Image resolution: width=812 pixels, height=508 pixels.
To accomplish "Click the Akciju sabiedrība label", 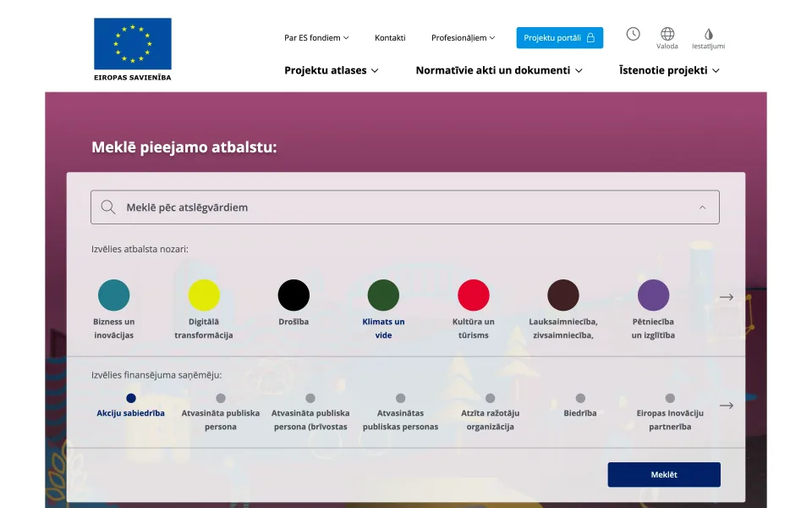I will click(x=131, y=413).
